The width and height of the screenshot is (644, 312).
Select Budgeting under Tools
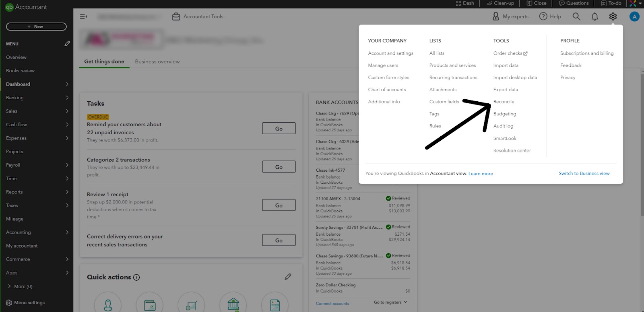coord(504,114)
